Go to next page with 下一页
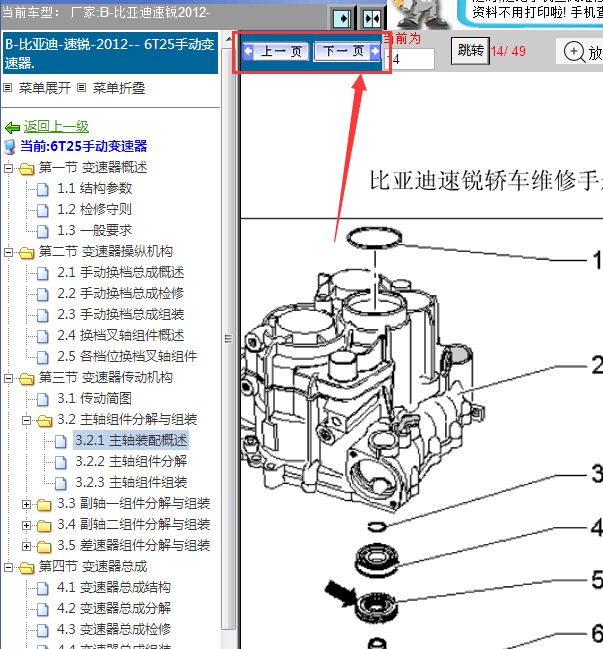Image resolution: width=603 pixels, height=649 pixels. [347, 52]
